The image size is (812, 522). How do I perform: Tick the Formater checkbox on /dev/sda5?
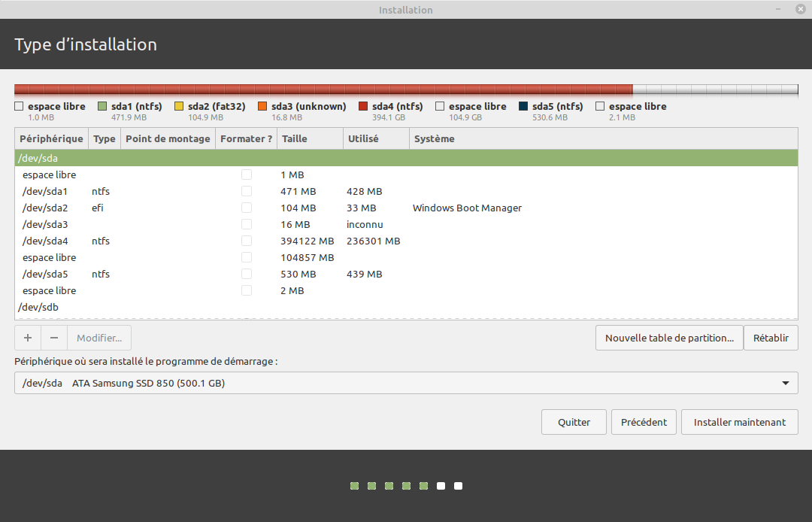(247, 274)
